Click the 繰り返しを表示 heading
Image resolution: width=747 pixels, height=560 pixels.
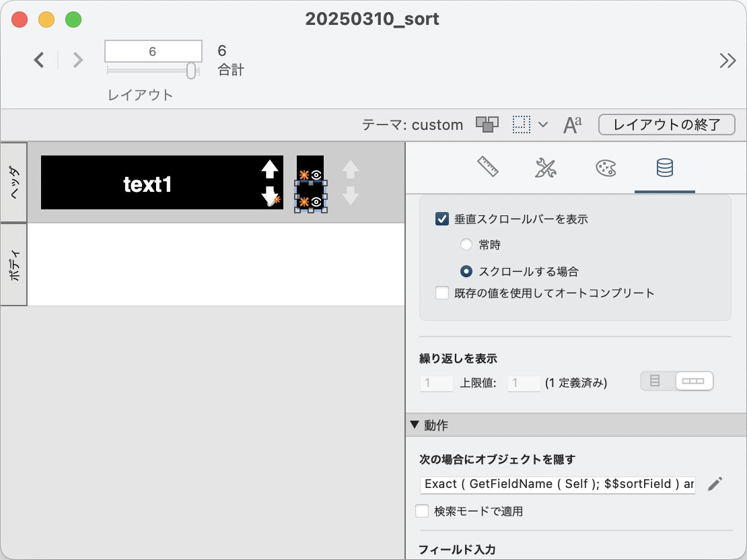coord(458,358)
